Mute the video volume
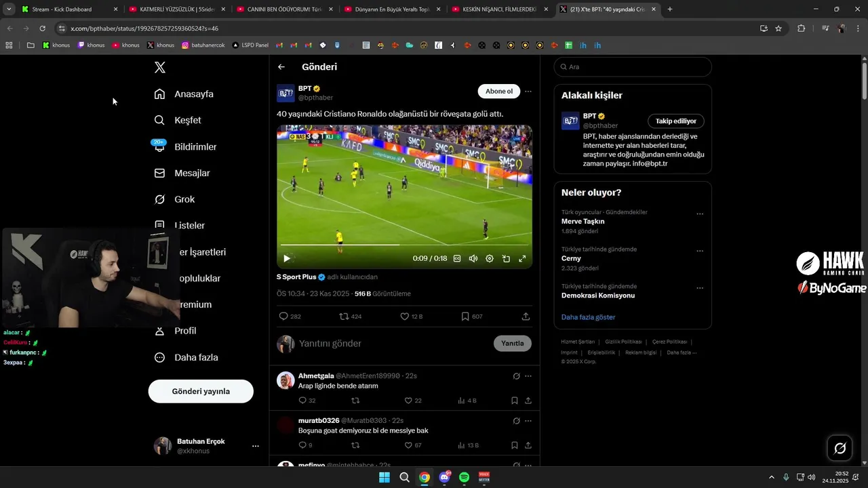This screenshot has width=868, height=488. point(473,258)
